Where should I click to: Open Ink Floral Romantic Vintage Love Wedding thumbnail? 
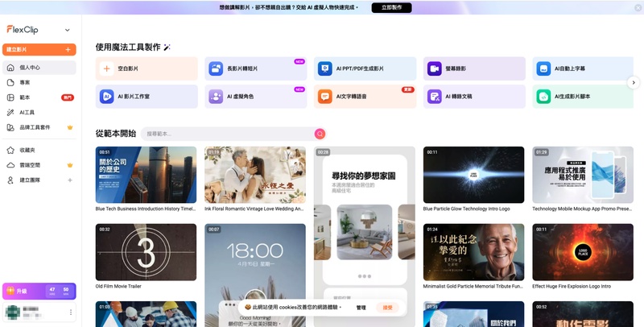(255, 175)
